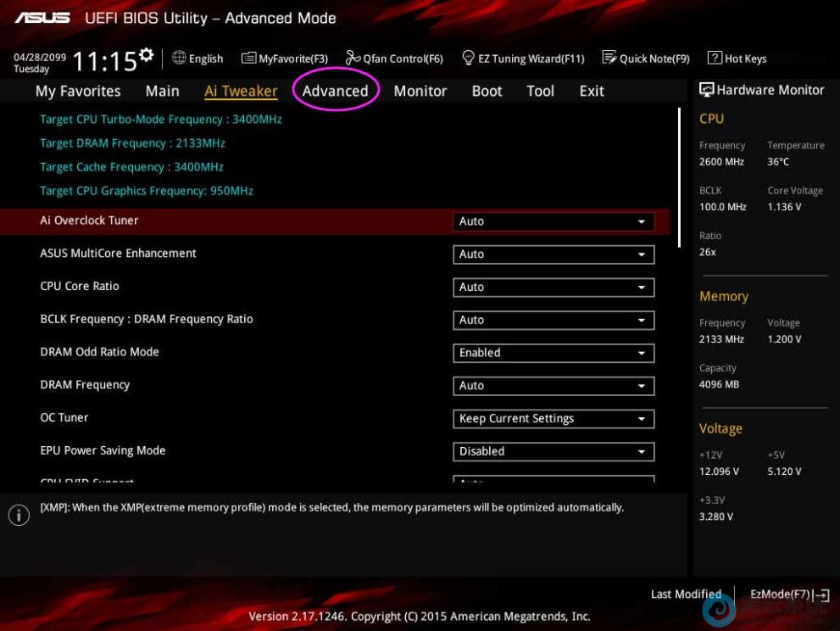Open the Monitor tab

[420, 91]
